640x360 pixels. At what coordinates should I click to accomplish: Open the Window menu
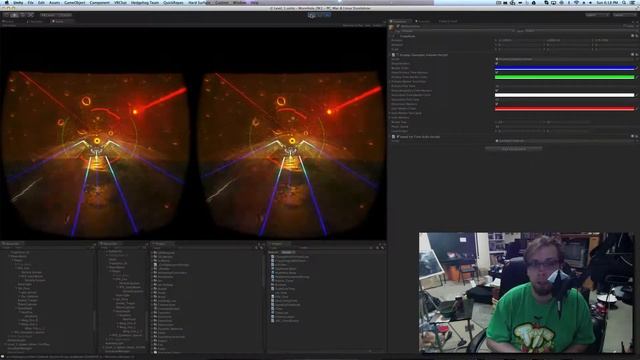pos(239,2)
